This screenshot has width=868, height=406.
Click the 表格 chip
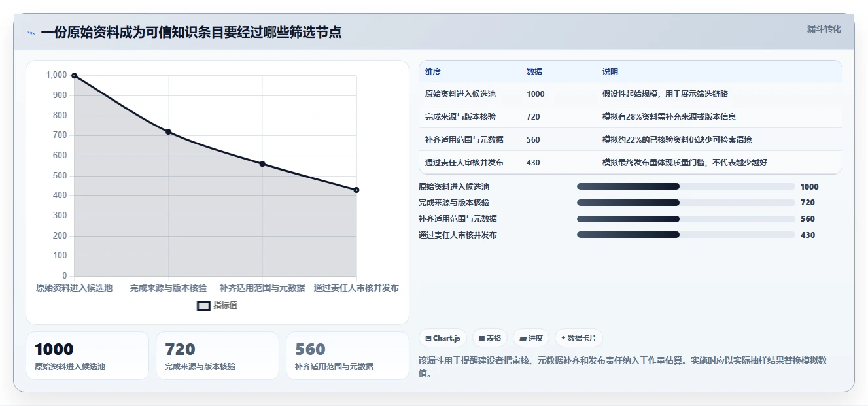pos(490,338)
